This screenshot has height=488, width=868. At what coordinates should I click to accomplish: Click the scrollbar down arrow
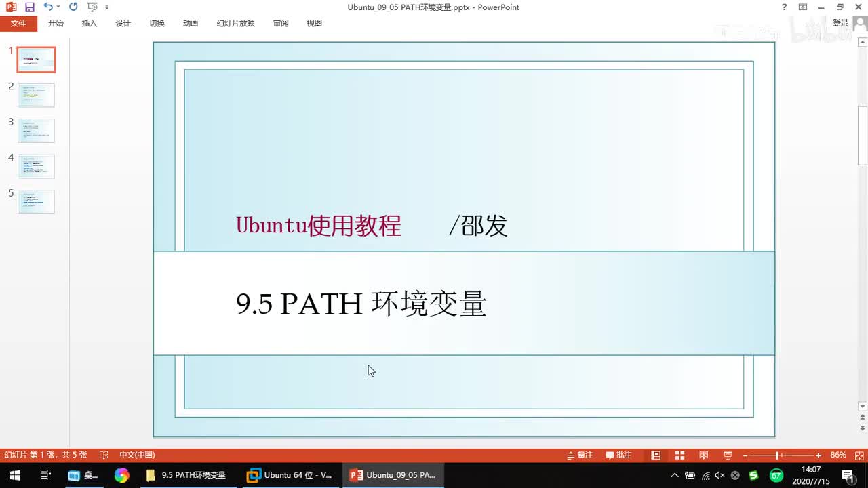[863, 407]
